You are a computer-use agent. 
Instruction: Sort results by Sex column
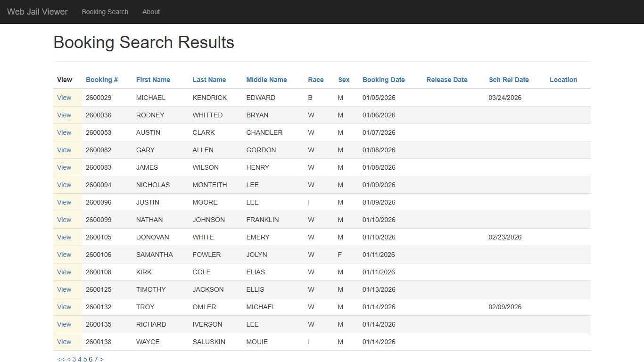tap(344, 80)
